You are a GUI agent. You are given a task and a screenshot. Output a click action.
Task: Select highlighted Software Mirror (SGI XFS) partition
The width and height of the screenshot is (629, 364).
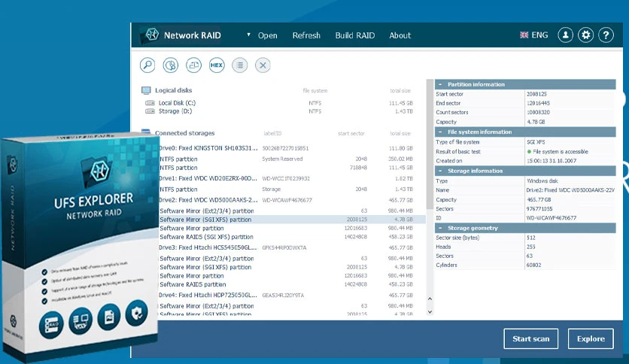(x=293, y=220)
